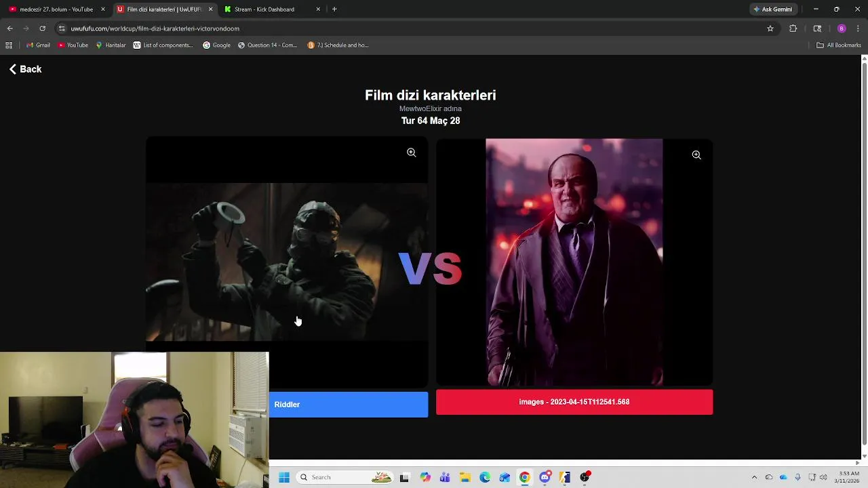868x488 pixels.
Task: Open the Google bookmark
Action: click(x=216, y=45)
